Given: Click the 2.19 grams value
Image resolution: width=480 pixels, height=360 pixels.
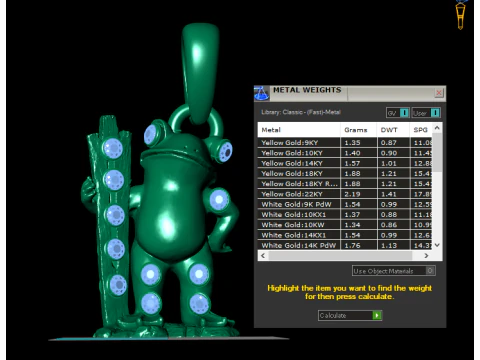Looking at the screenshot, I should [x=352, y=194].
